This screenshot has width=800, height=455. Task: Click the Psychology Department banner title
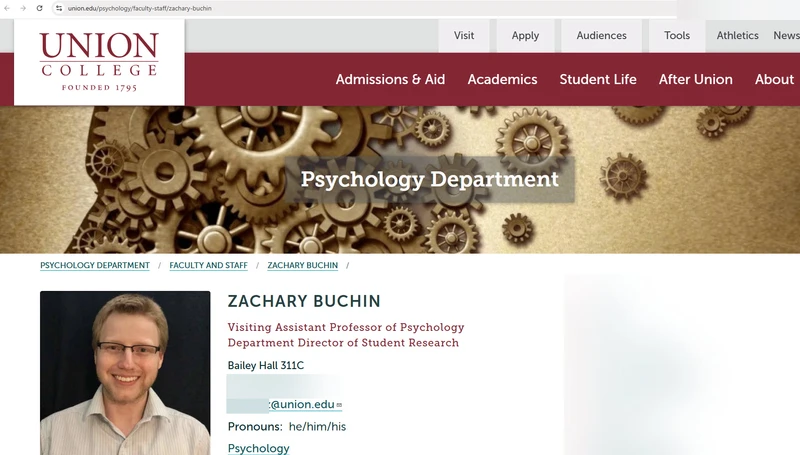click(430, 179)
